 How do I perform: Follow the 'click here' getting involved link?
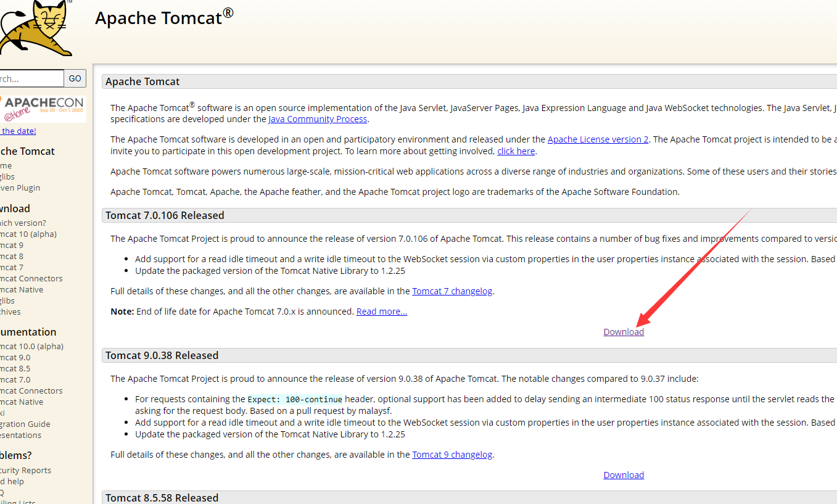516,151
